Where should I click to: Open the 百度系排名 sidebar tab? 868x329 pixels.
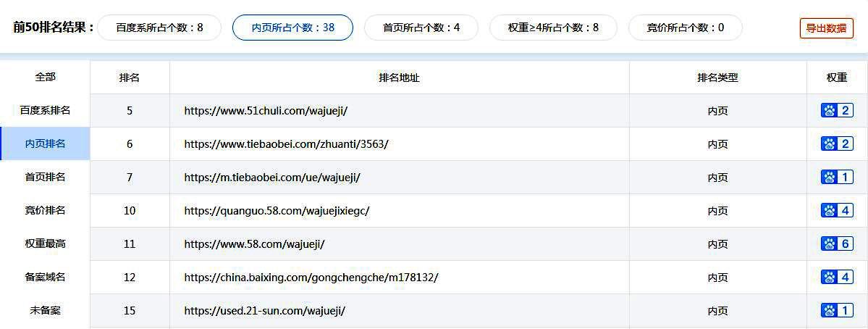click(45, 110)
